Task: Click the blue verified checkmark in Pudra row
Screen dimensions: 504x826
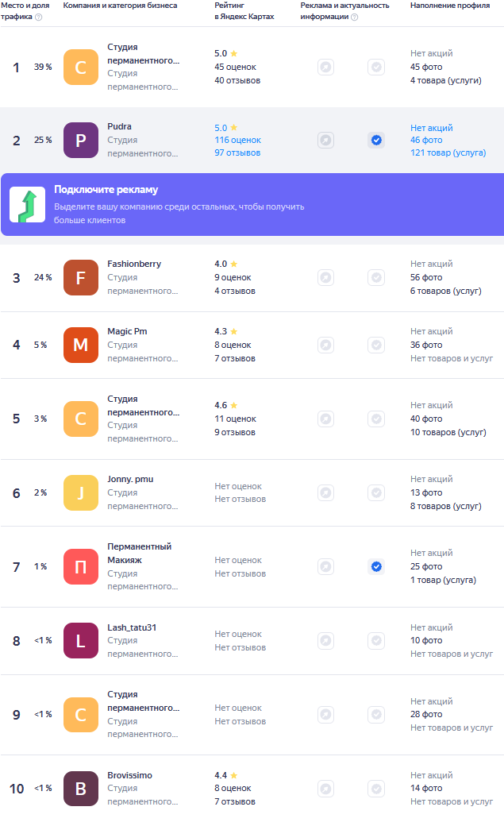Action: point(376,140)
